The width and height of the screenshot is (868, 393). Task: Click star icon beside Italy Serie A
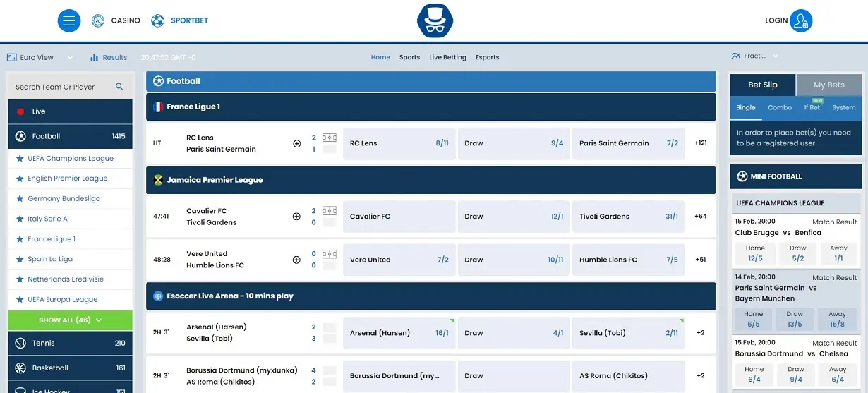20,219
